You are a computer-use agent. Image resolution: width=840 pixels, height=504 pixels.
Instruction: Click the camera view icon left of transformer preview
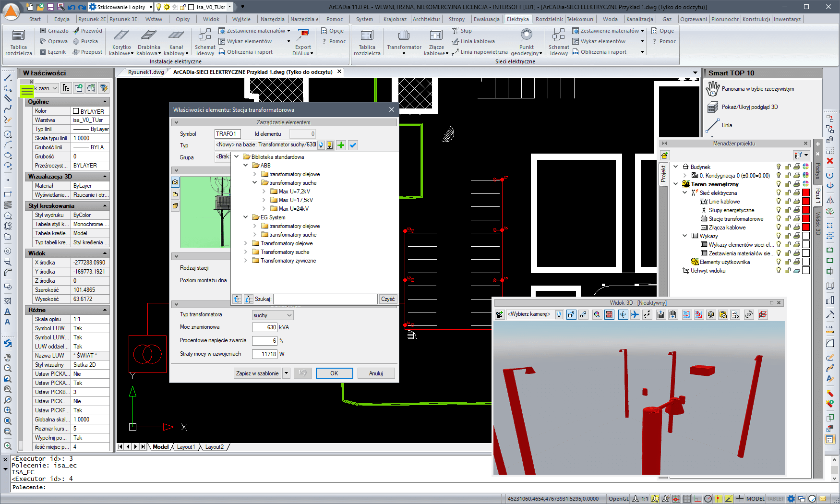(x=175, y=182)
